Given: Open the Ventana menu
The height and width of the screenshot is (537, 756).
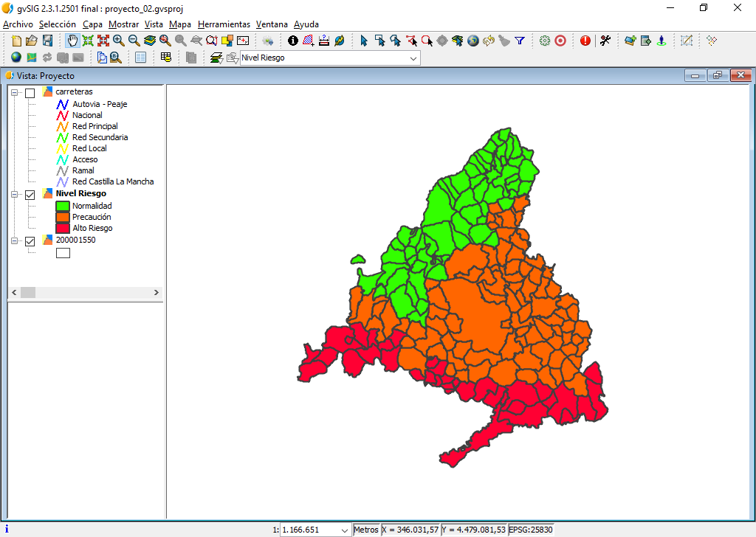Looking at the screenshot, I should pyautogui.click(x=272, y=24).
